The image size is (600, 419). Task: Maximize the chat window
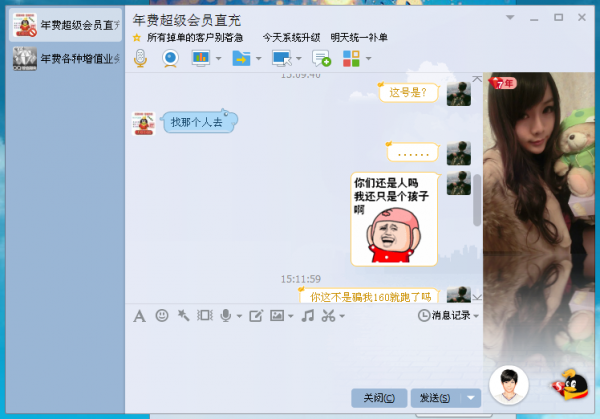[559, 17]
